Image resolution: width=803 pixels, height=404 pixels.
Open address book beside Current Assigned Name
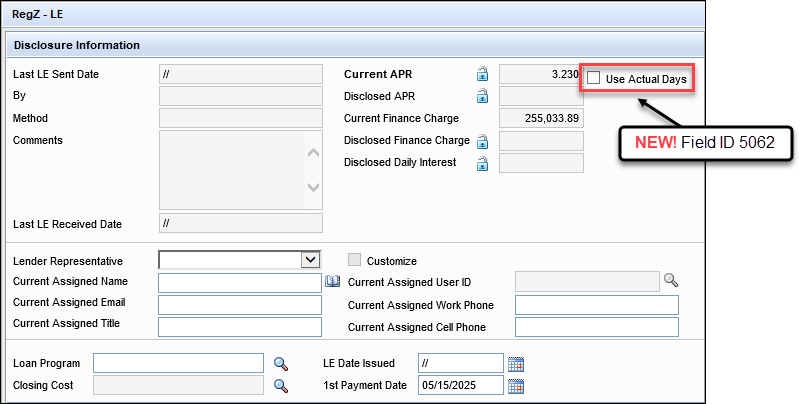[x=332, y=281]
